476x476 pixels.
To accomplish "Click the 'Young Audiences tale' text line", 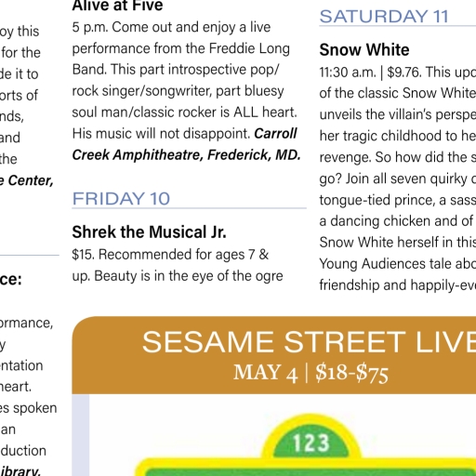I will [398, 264].
